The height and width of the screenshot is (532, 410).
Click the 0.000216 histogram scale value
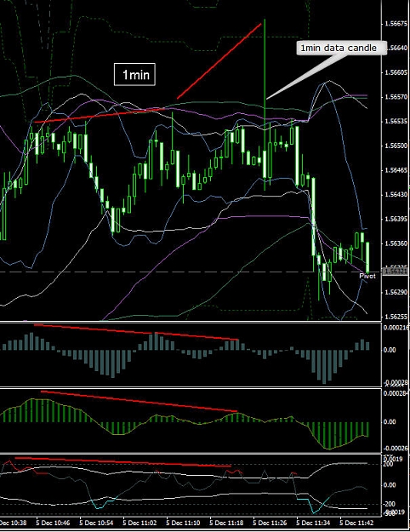click(396, 328)
